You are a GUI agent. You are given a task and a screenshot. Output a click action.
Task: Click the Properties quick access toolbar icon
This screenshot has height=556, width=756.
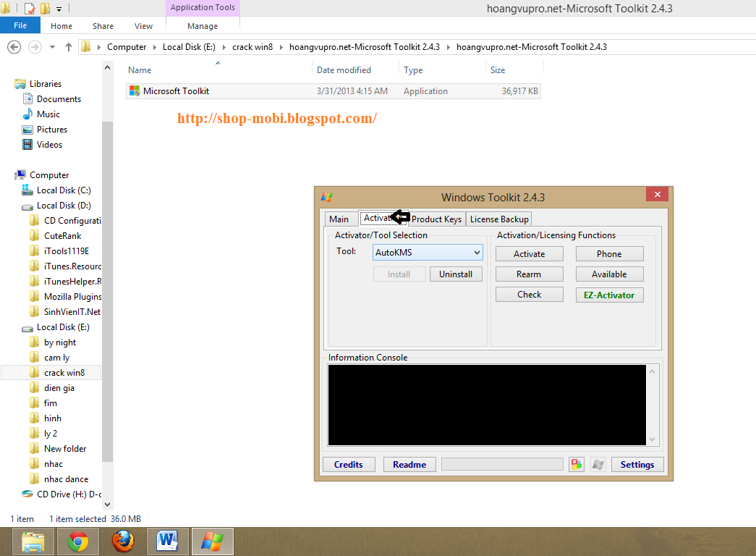tap(30, 8)
